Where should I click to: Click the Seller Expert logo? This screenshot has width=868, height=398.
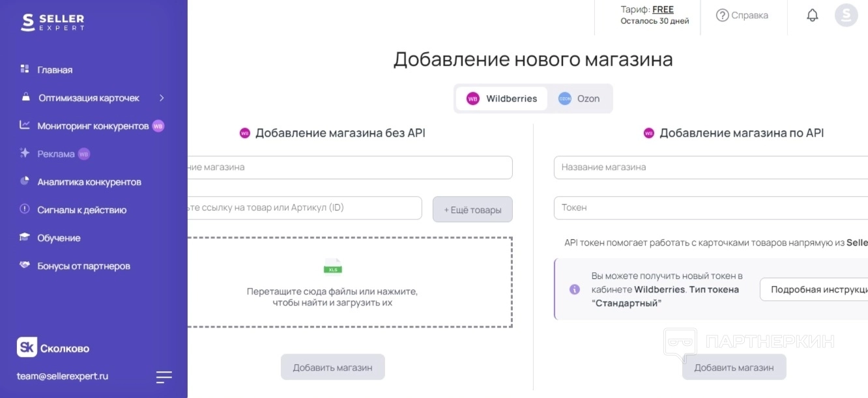point(53,23)
